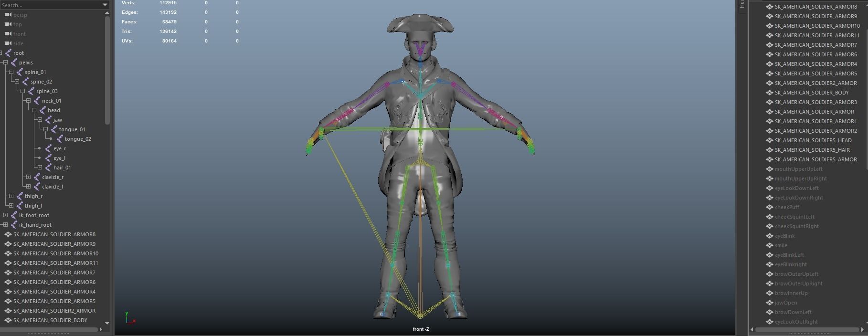The height and width of the screenshot is (336, 868).
Task: Select SK_AMERICAN_SOLDIER_ARMOR10 in left outliner
Action: (56, 253)
